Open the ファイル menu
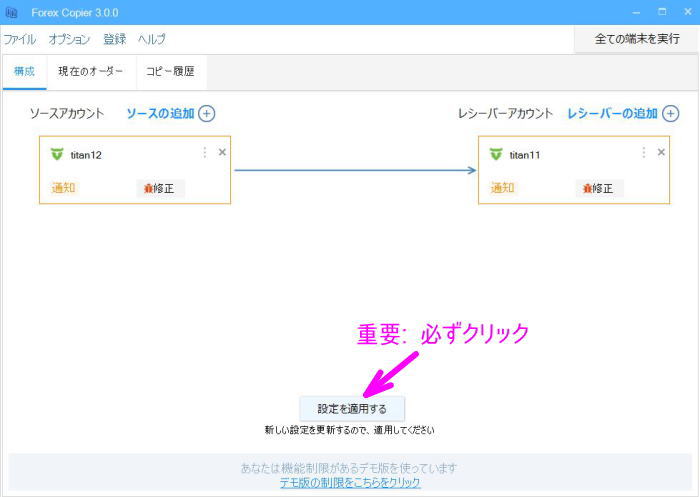This screenshot has height=497, width=700. (20, 39)
